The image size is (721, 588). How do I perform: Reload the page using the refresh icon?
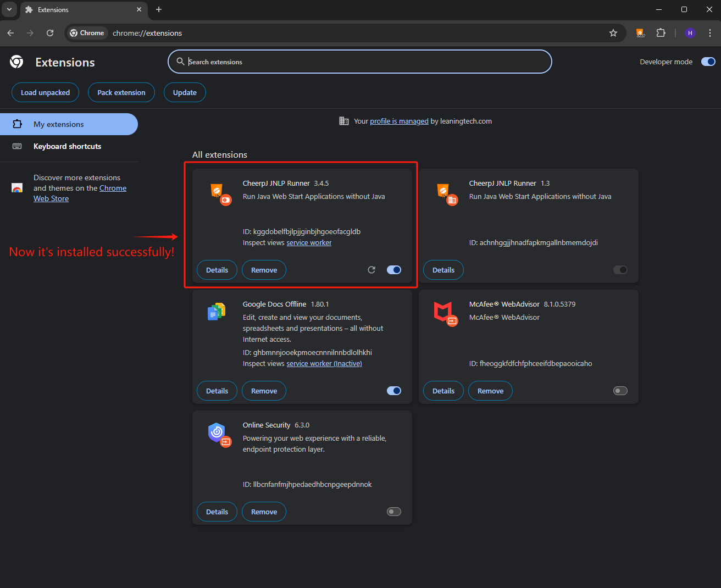(50, 33)
